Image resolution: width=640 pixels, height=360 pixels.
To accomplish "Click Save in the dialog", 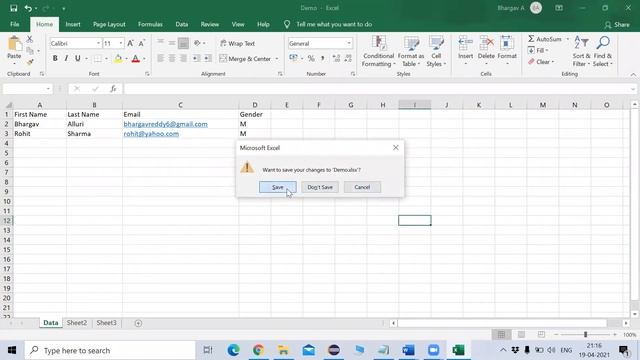I will 278,187.
